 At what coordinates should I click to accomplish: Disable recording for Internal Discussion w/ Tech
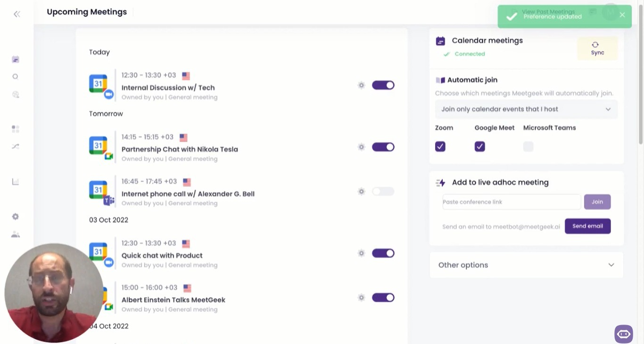[383, 85]
